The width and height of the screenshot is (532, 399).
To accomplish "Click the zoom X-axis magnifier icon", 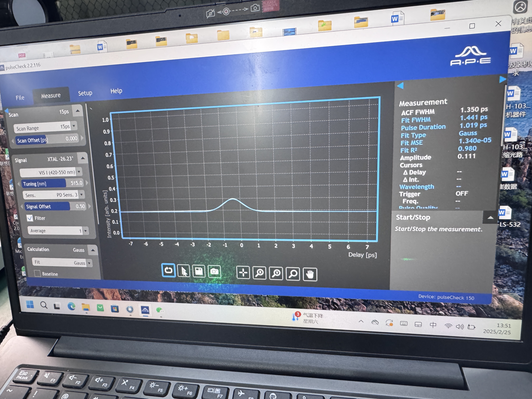I will [260, 273].
